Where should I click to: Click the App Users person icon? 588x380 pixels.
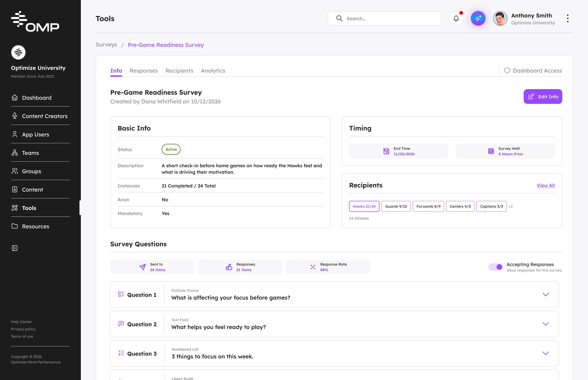[x=14, y=134]
